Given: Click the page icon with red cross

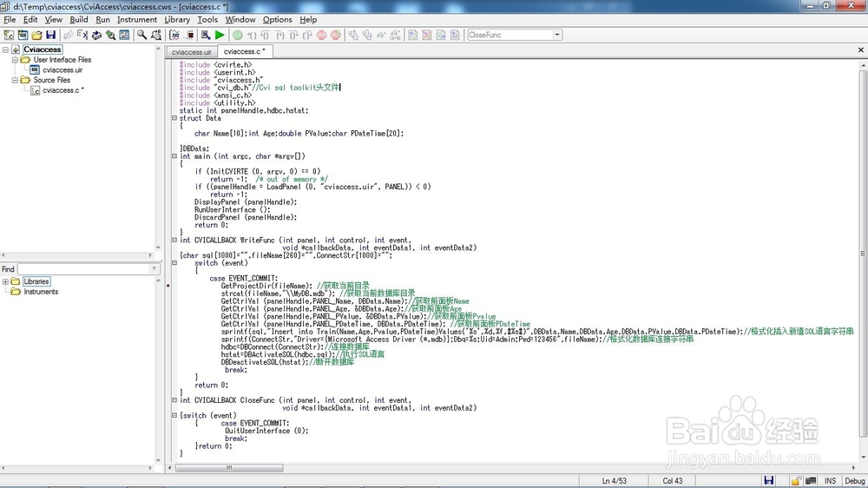Looking at the screenshot, I should pos(427,35).
